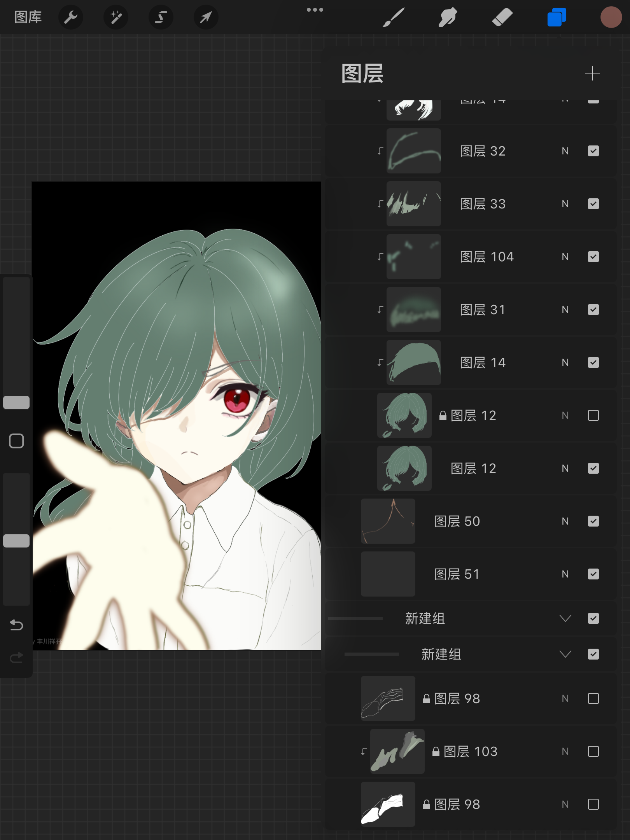
Task: Select the Smudge tool
Action: point(448,17)
